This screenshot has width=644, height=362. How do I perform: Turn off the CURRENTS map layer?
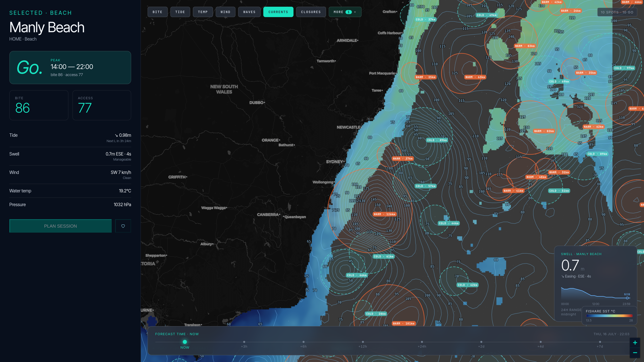tap(278, 12)
